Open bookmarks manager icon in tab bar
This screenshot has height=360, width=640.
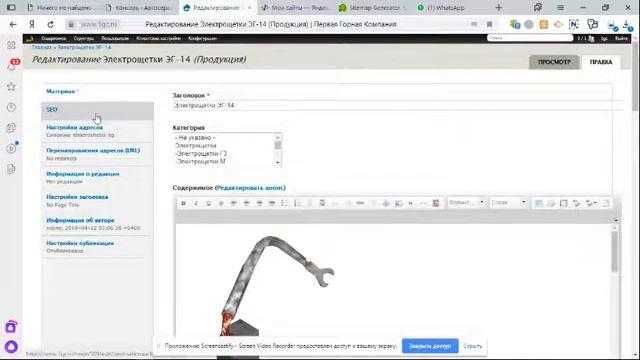point(538,7)
